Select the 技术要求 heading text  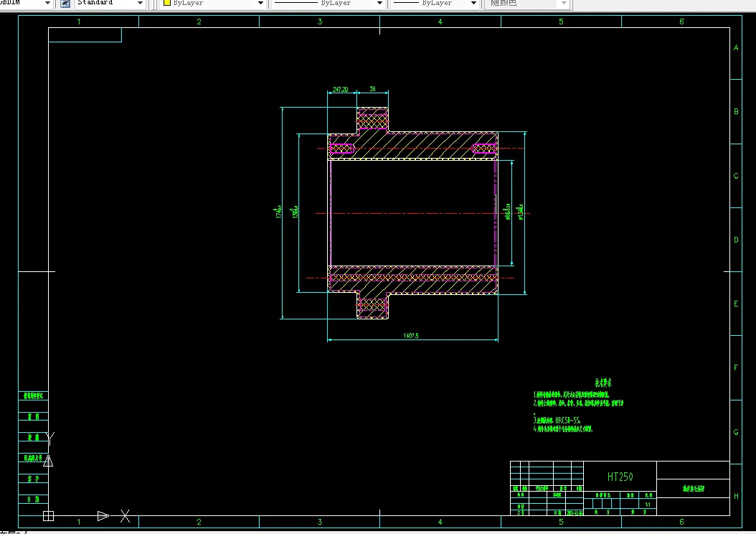click(603, 383)
